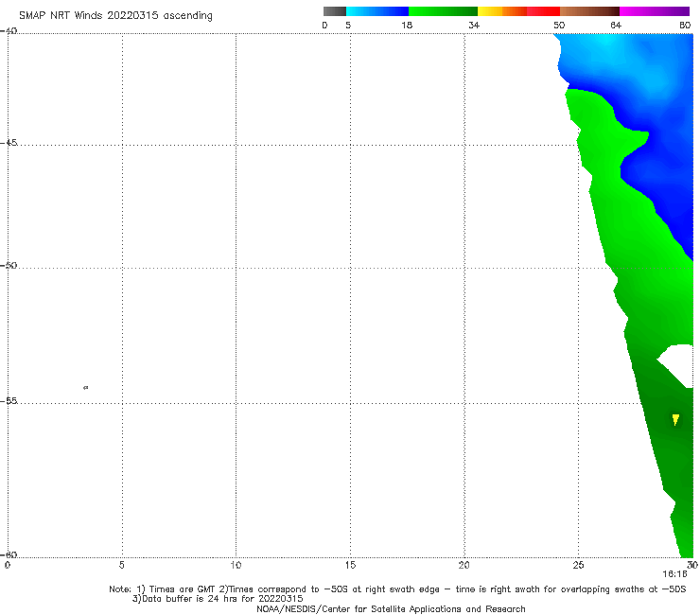
Task: Click the note '3)Data buffer is 24 hrs'
Action: click(218, 599)
